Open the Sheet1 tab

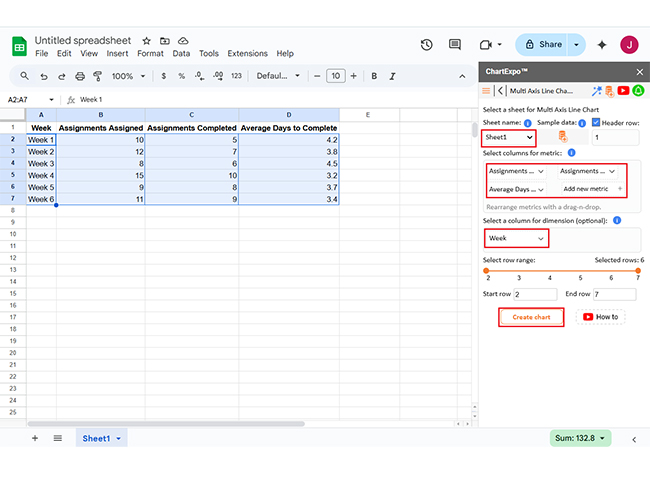(96, 438)
